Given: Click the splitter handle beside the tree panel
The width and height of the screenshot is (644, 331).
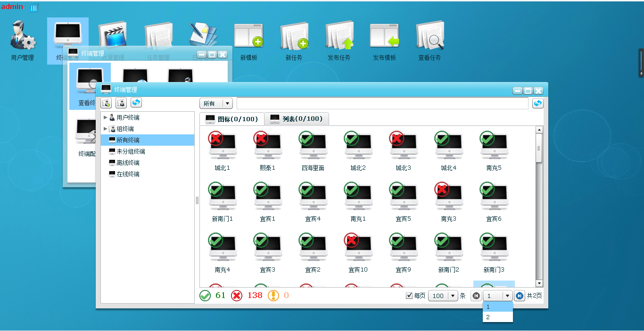Looking at the screenshot, I should coord(197,200).
